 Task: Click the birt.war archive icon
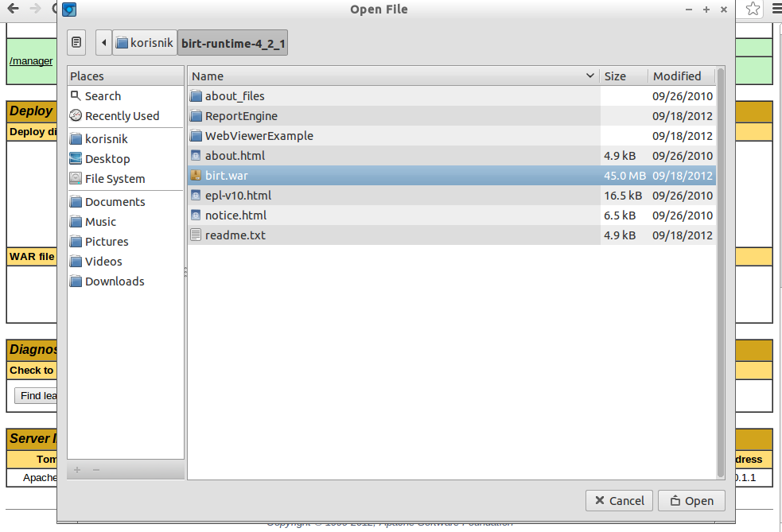(196, 176)
